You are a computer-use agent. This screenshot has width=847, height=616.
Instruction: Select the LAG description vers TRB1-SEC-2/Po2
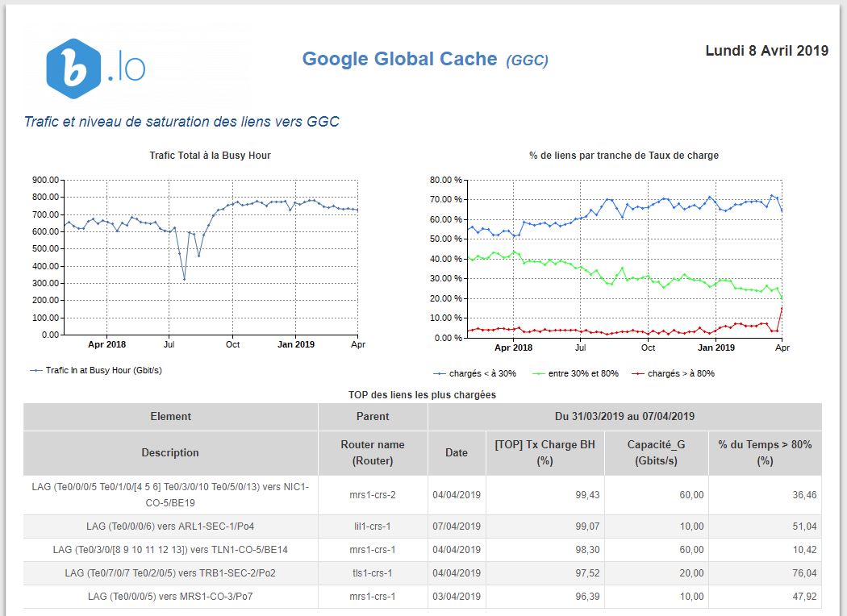pyautogui.click(x=170, y=572)
